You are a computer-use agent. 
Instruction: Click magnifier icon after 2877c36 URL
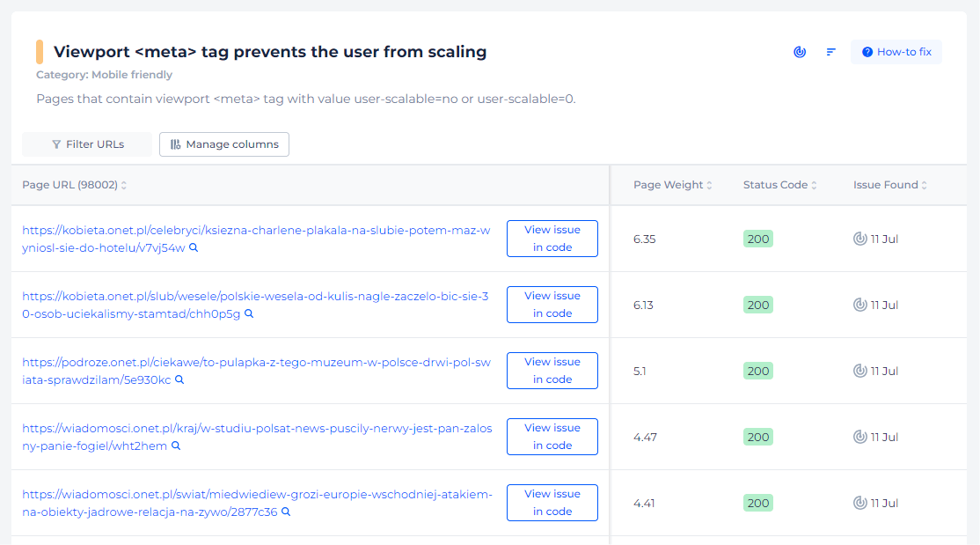click(286, 512)
